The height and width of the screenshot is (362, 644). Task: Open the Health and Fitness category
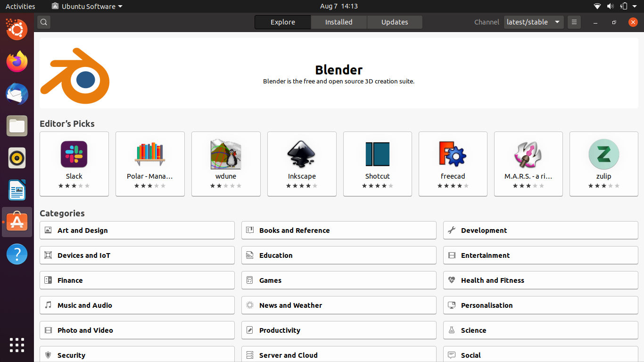pos(541,280)
